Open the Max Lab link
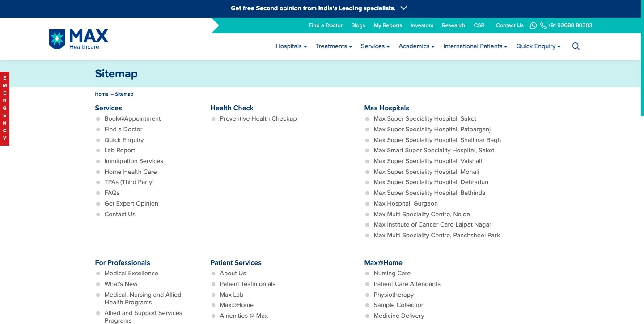Image resolution: width=644 pixels, height=324 pixels. [231, 295]
